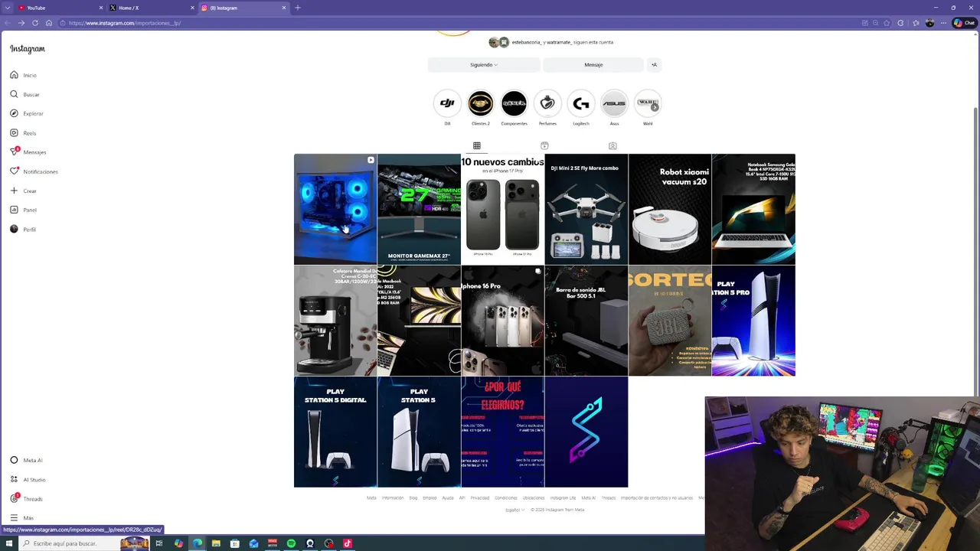980x551 pixels.
Task: Open the Componentes story highlight
Action: coord(514,103)
